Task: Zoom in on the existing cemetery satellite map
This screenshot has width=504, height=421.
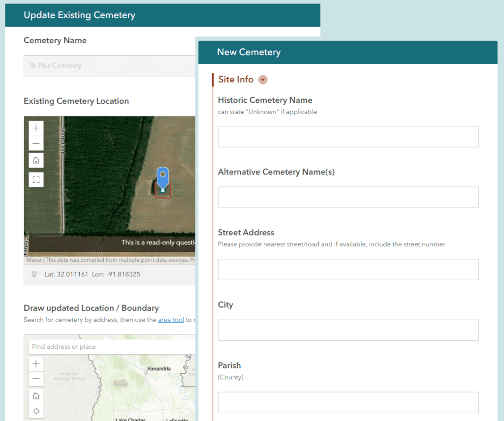Action: pyautogui.click(x=36, y=128)
